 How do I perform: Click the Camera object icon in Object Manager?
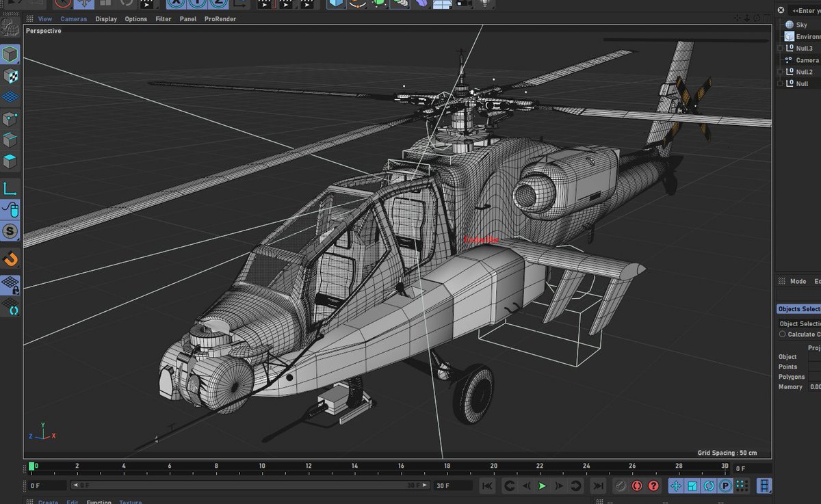[789, 59]
